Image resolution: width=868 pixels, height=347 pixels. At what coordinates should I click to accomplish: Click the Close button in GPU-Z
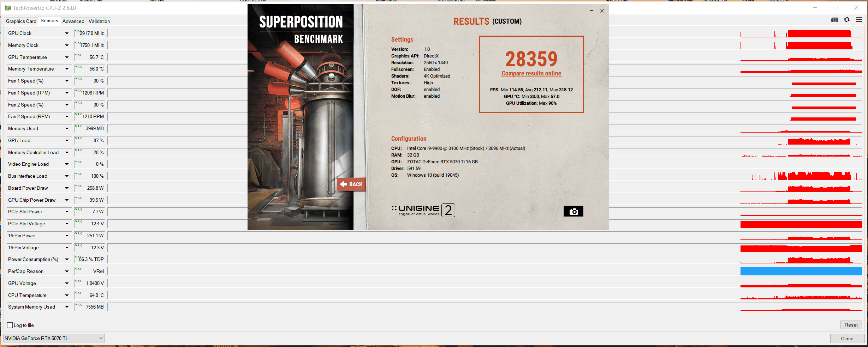pyautogui.click(x=847, y=339)
